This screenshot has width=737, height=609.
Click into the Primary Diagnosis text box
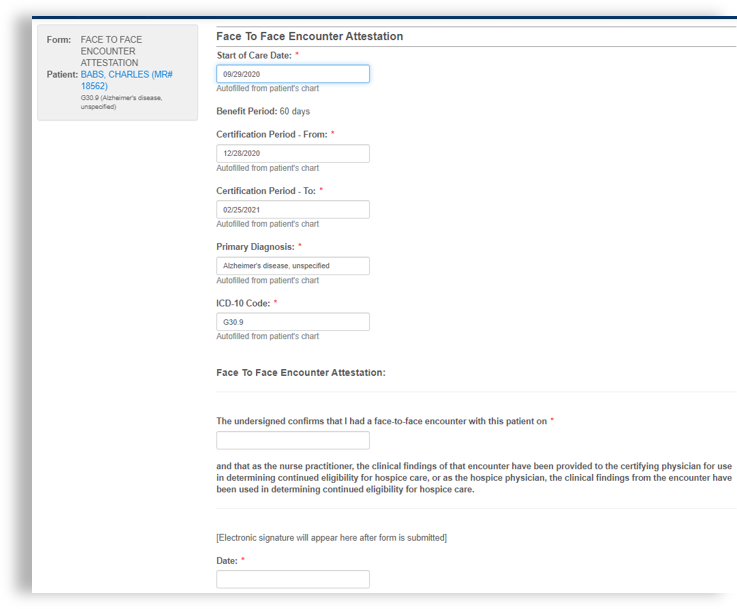tap(292, 266)
